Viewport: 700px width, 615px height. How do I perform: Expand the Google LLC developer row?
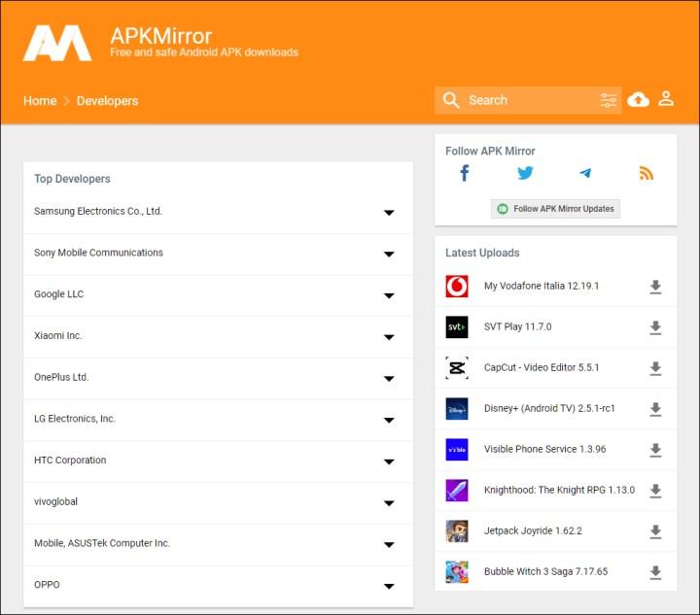pos(389,295)
